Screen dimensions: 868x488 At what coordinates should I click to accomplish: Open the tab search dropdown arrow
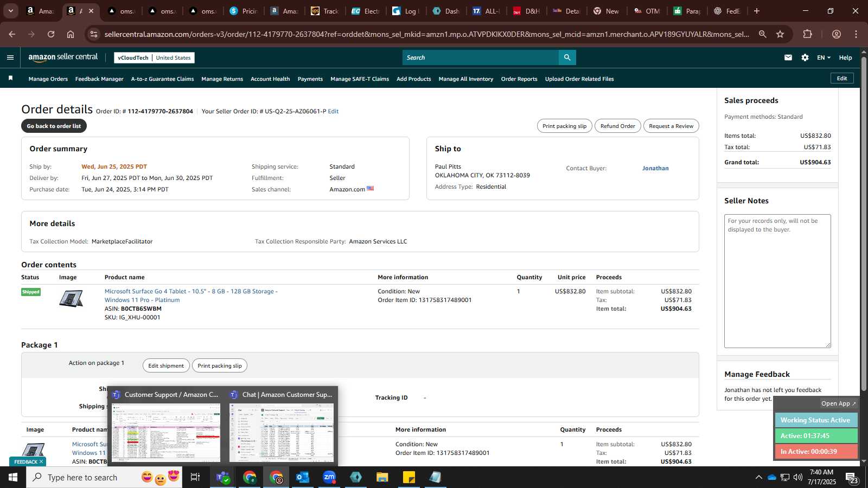click(10, 11)
